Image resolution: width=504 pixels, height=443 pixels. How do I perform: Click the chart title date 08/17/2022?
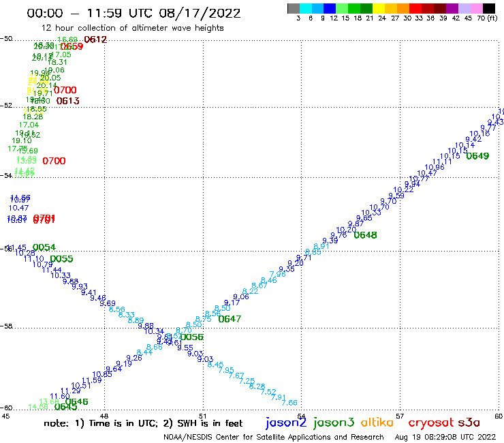(x=200, y=14)
